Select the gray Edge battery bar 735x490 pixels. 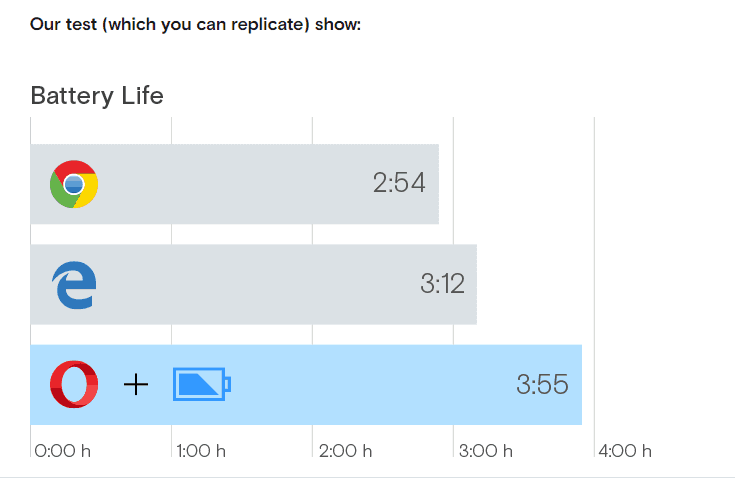pyautogui.click(x=254, y=284)
